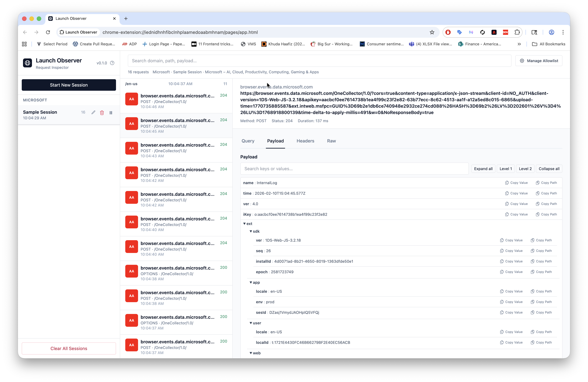Screen dimensions: 588x382
Task: Collapse the sdk tree node
Action: (251, 231)
